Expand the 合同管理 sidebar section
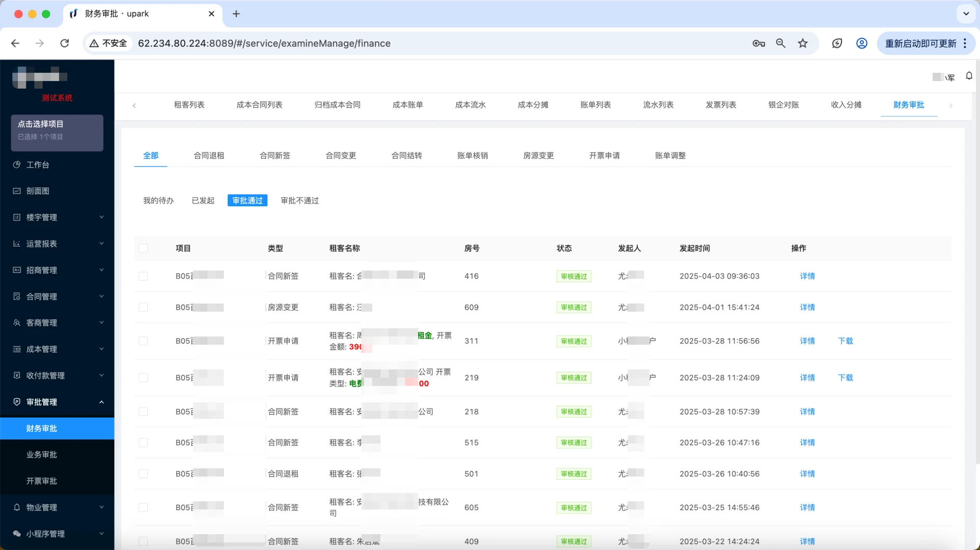The width and height of the screenshot is (980, 550). coord(101,296)
